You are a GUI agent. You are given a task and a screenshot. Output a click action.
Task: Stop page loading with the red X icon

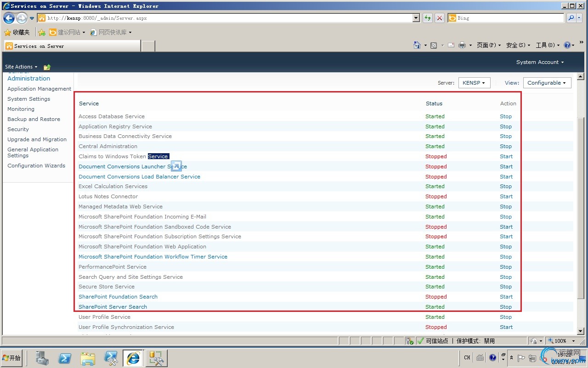click(x=440, y=18)
